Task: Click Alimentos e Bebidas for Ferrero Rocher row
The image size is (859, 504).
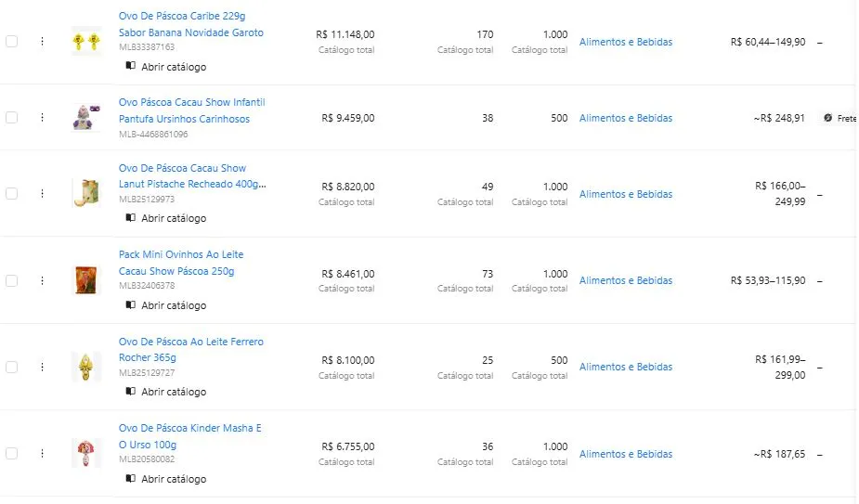Action: pos(626,367)
